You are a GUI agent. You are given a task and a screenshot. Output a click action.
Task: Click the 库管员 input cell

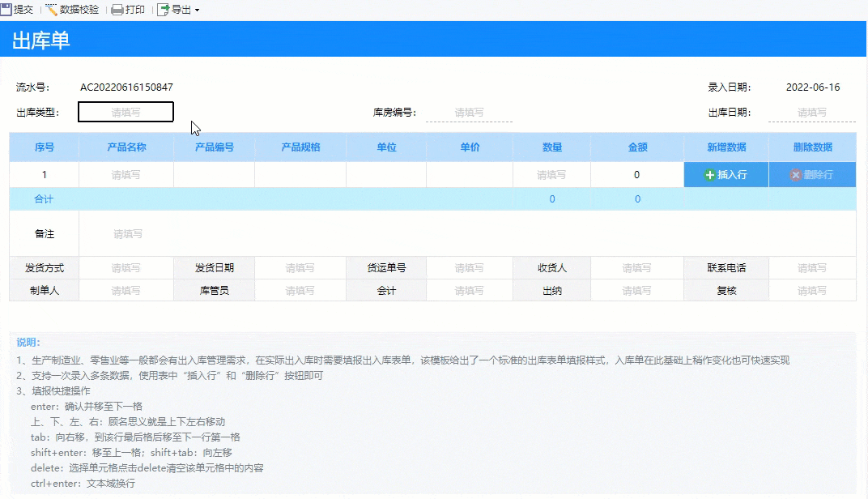[300, 290]
